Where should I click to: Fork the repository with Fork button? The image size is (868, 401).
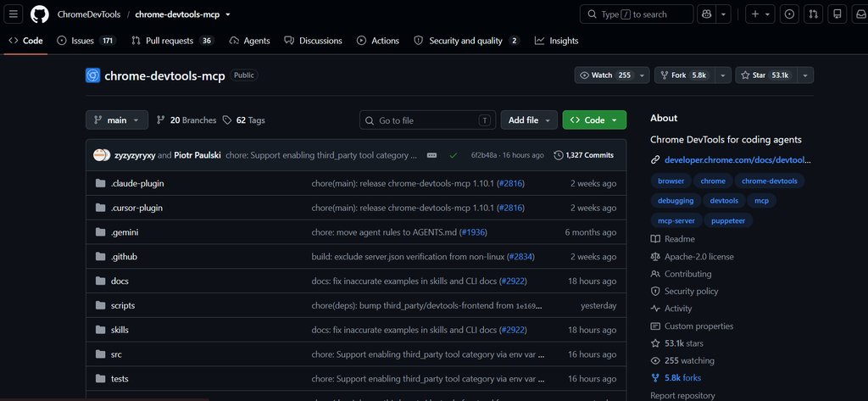tap(685, 75)
